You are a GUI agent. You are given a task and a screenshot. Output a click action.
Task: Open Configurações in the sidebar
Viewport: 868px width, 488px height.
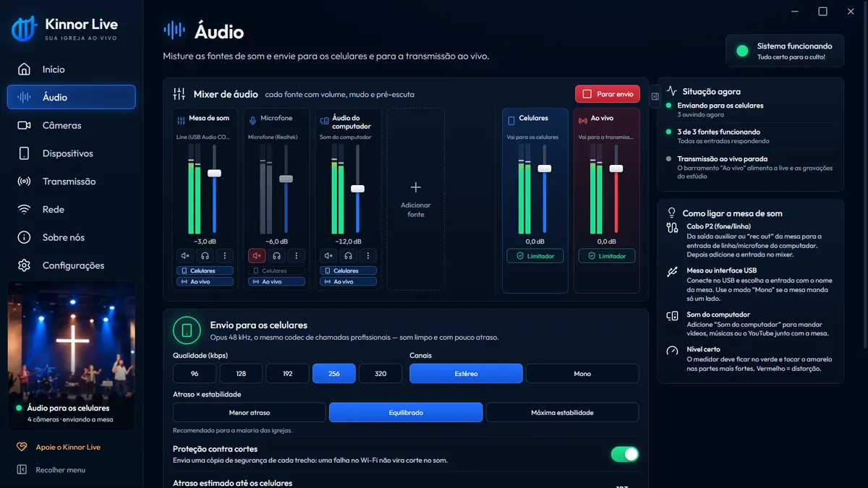tap(71, 265)
